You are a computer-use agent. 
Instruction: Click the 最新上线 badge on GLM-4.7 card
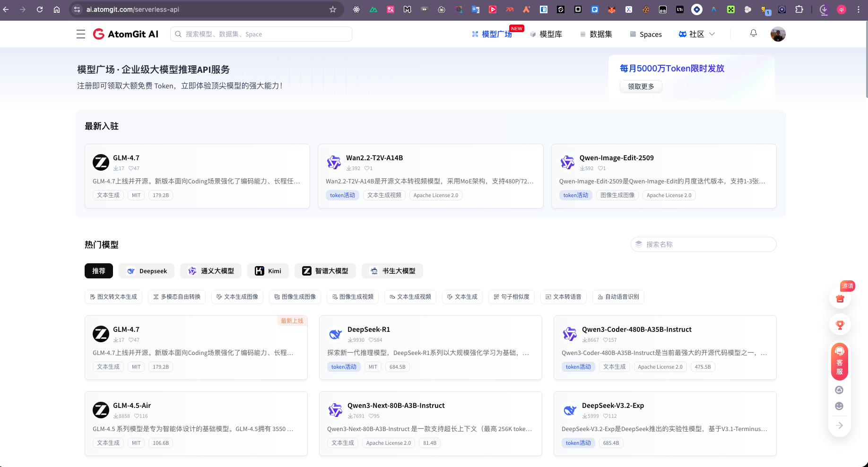click(292, 321)
